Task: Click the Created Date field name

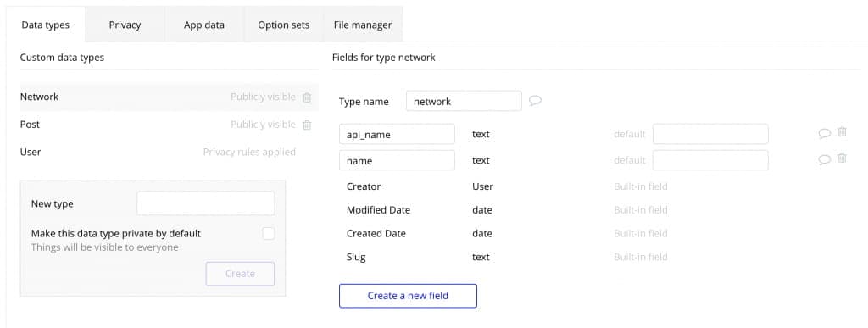Action: [376, 233]
